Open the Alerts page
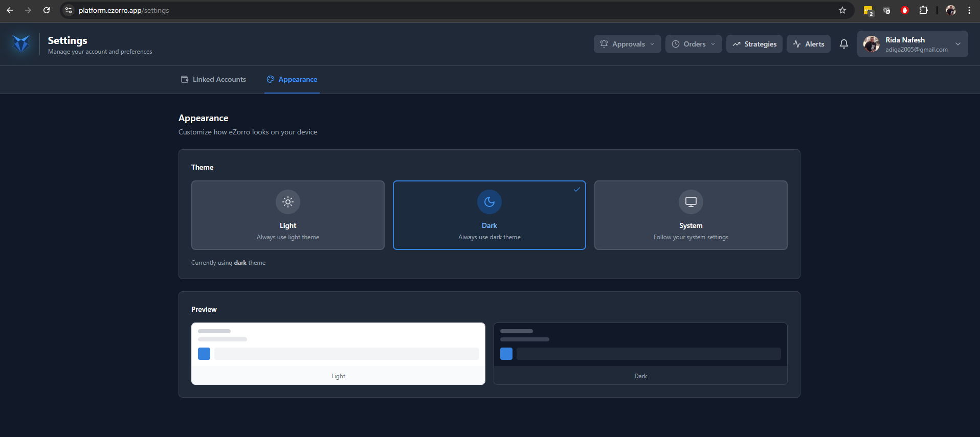 [809, 44]
